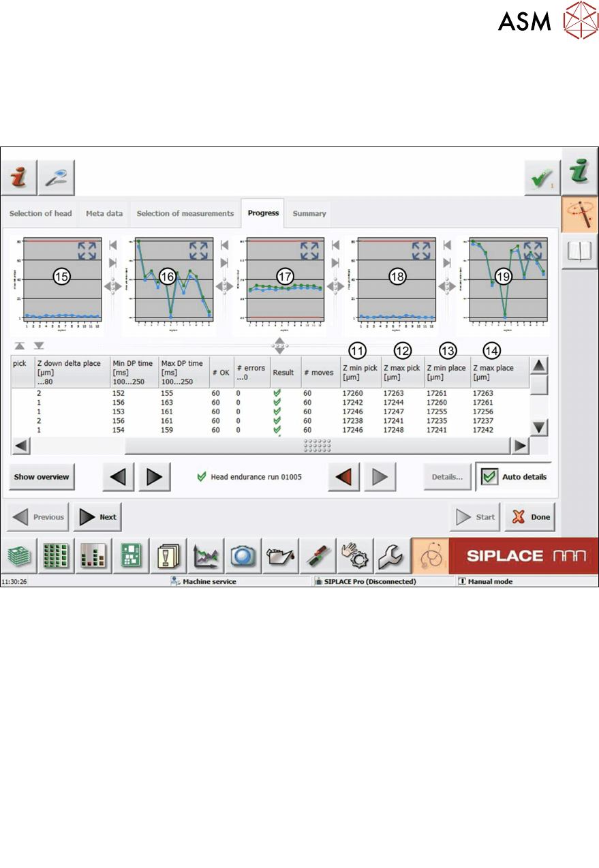Viewport: 599px width, 868px height.
Task: Collapse charts with the up-arrow bar icon
Action: point(19,346)
